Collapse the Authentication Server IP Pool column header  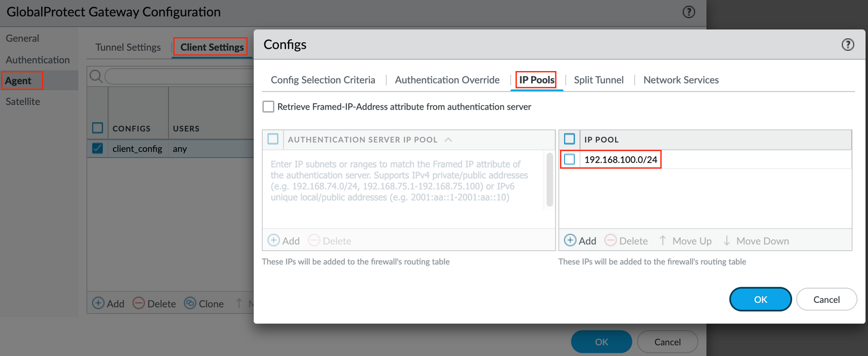click(x=448, y=139)
